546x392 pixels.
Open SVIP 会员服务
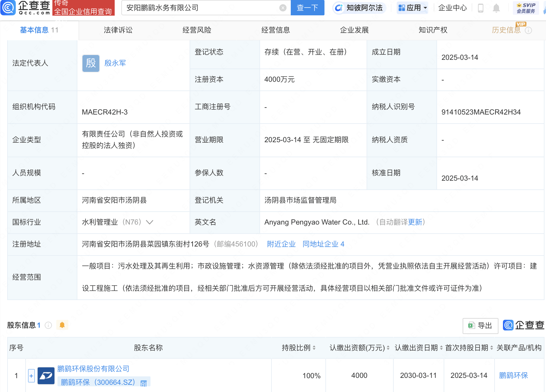tap(526, 8)
